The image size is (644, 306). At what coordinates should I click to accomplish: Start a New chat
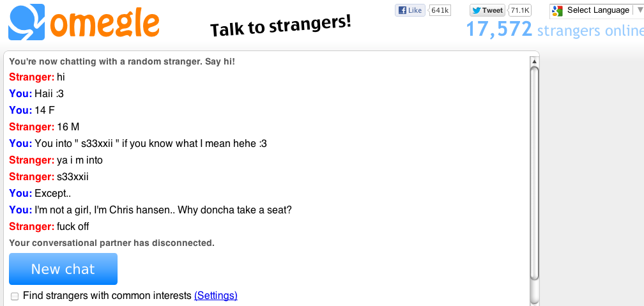click(63, 269)
